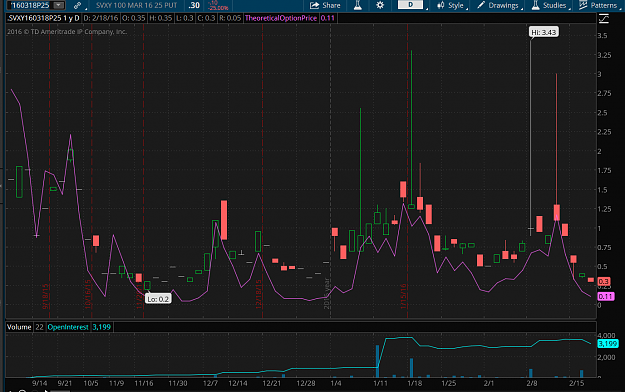Click the magenta 0.11 theoretical price tag
Screen dimensions: 625x392
click(605, 296)
